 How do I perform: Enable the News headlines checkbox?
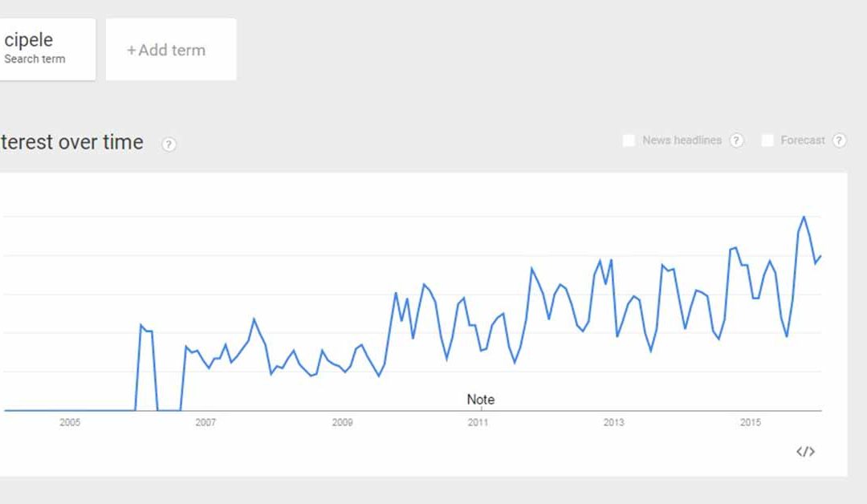point(629,140)
